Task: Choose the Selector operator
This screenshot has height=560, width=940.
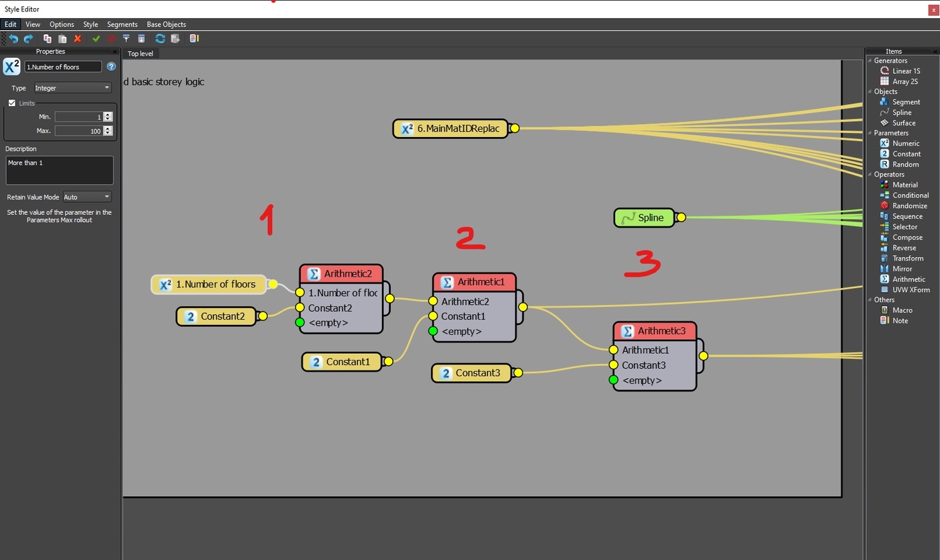Action: tap(899, 227)
